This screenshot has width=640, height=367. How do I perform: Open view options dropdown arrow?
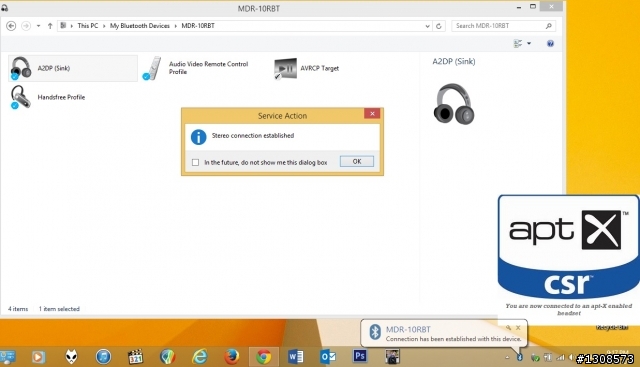(529, 43)
